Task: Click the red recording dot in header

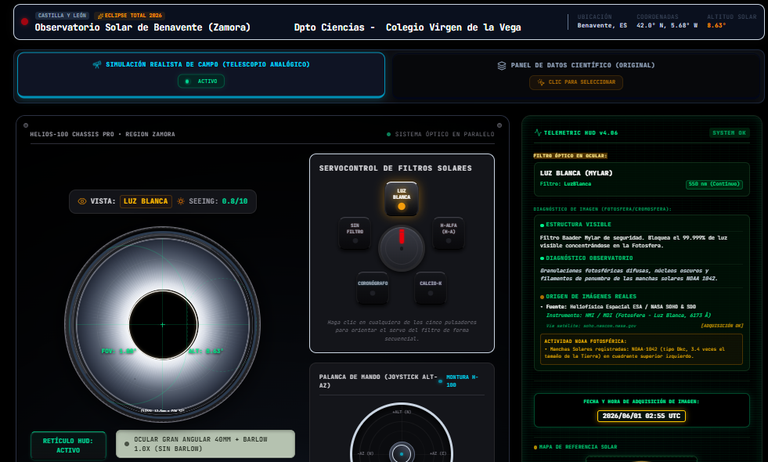Action: coord(24,22)
